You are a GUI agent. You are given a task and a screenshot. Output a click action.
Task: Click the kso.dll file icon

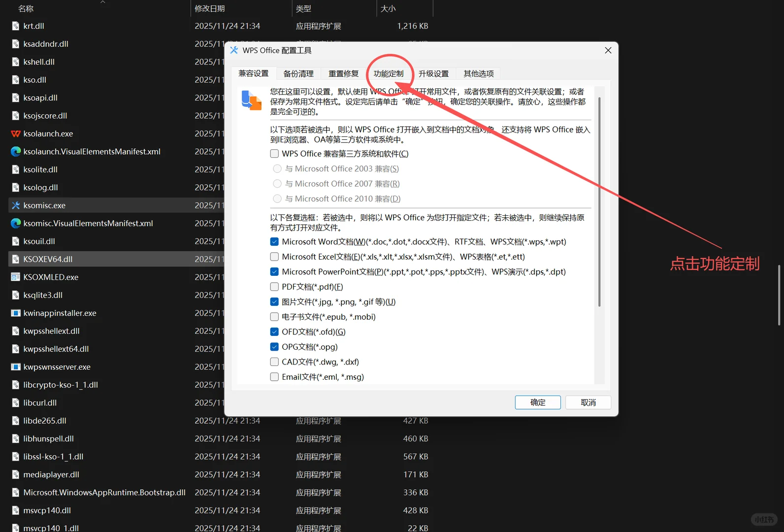[16, 80]
